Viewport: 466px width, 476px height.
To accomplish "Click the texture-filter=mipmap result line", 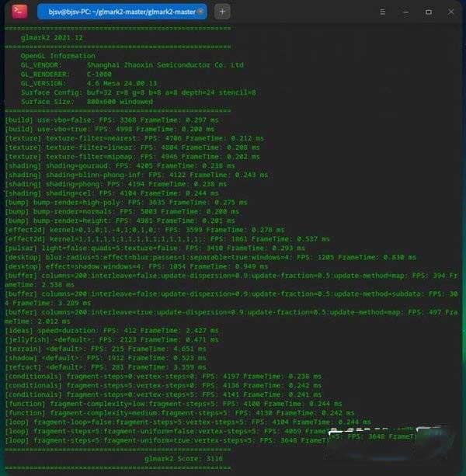I will tap(132, 157).
